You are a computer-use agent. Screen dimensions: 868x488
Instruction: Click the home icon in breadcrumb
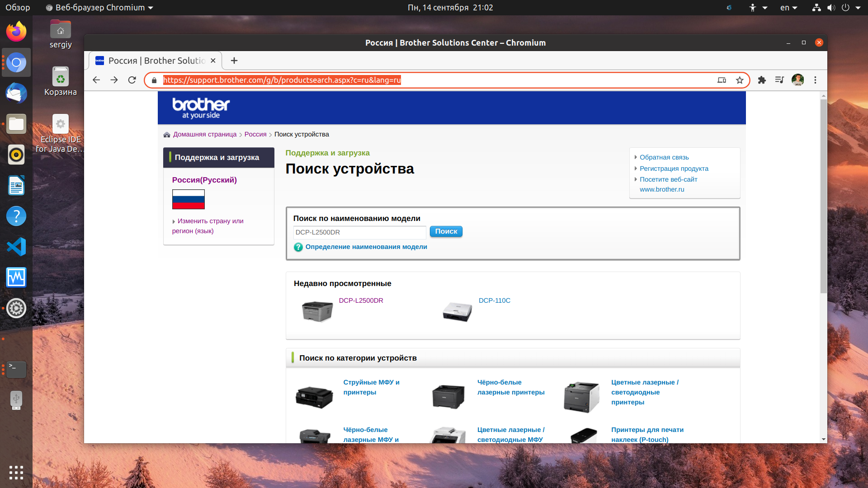click(167, 135)
